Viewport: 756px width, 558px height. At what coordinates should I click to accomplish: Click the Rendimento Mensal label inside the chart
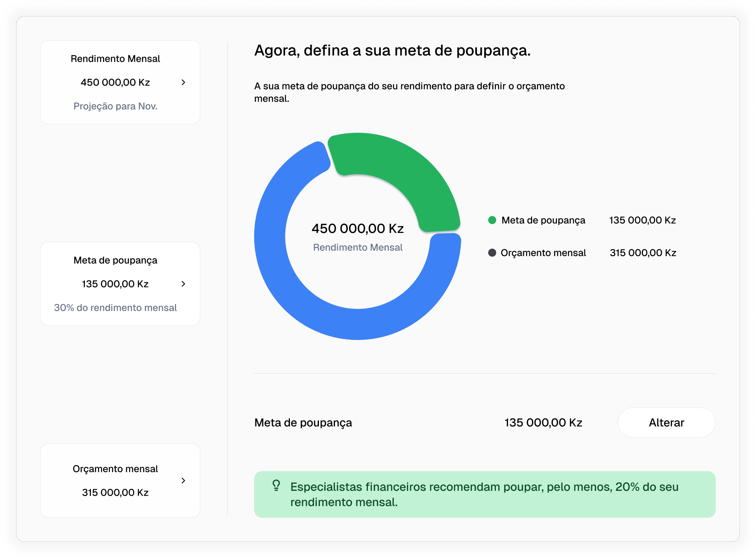pyautogui.click(x=358, y=247)
